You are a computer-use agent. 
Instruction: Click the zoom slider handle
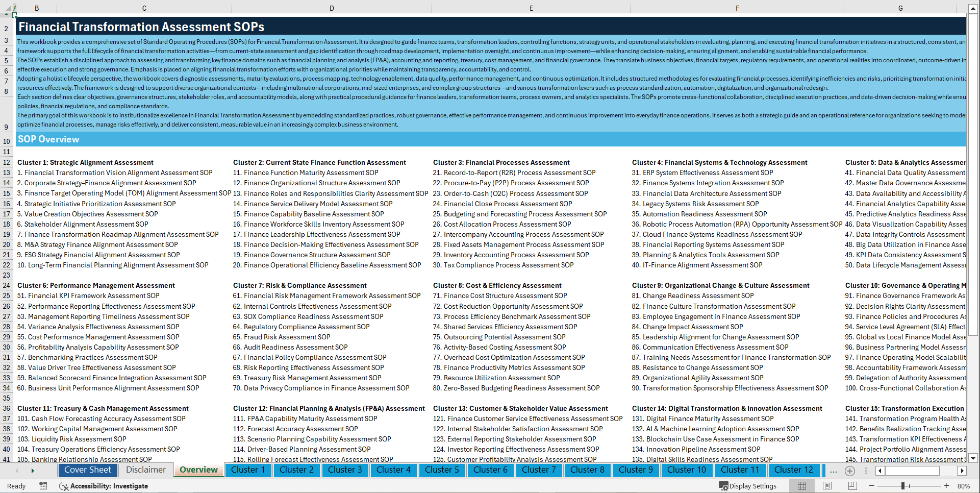point(903,486)
